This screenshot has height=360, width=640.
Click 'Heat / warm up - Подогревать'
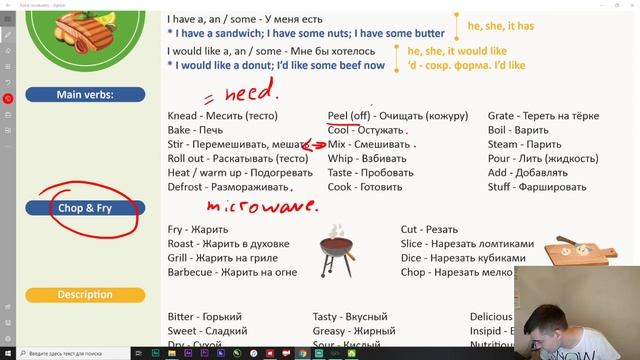(x=240, y=173)
